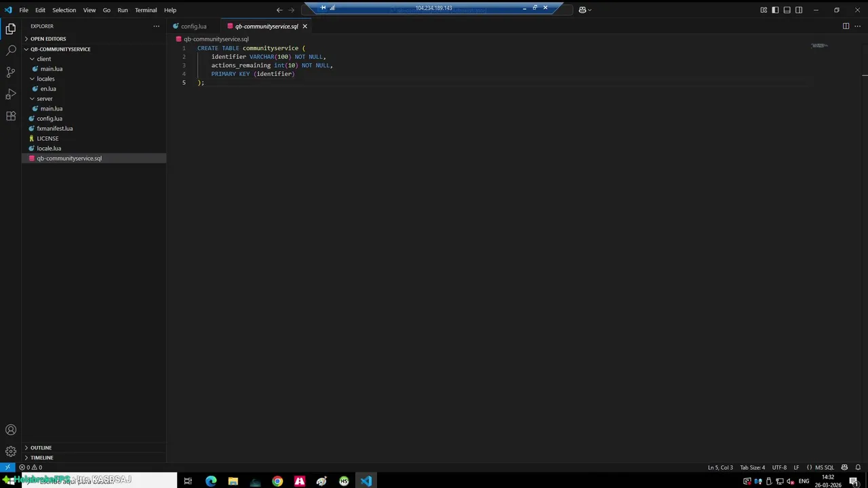Click the remote window indicator in status bar
Image resolution: width=868 pixels, height=488 pixels.
coord(7,468)
